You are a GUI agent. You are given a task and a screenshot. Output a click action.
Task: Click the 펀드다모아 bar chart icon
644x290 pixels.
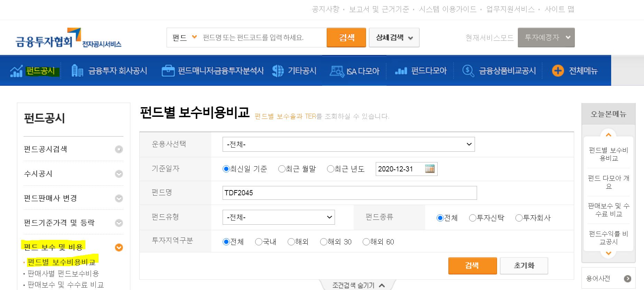[401, 71]
